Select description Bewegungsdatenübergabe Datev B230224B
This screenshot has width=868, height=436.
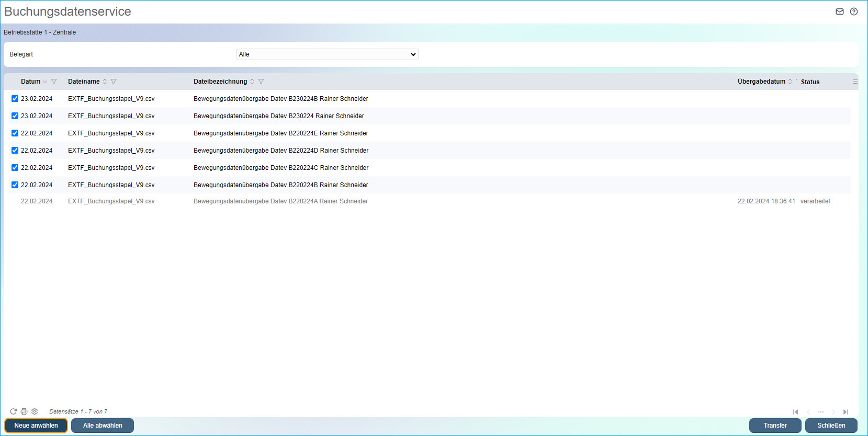pyautogui.click(x=281, y=99)
